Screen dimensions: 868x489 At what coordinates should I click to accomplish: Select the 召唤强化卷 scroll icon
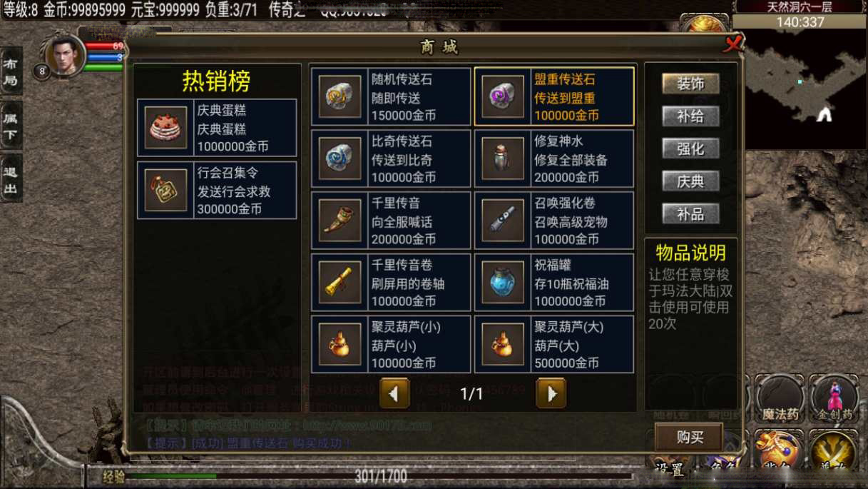[x=503, y=221]
